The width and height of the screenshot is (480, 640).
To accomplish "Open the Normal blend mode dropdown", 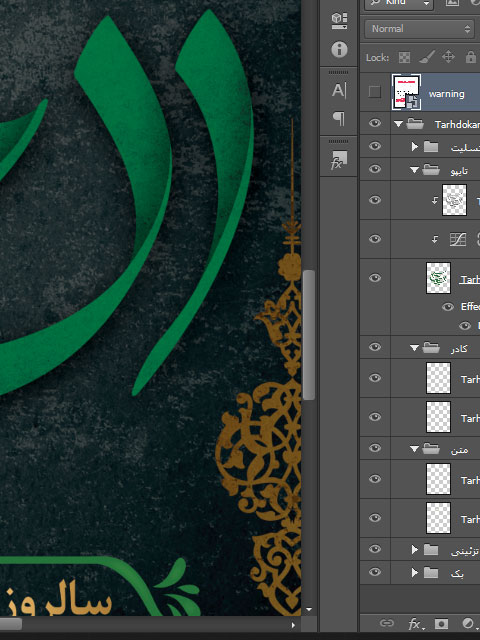I will click(x=420, y=29).
